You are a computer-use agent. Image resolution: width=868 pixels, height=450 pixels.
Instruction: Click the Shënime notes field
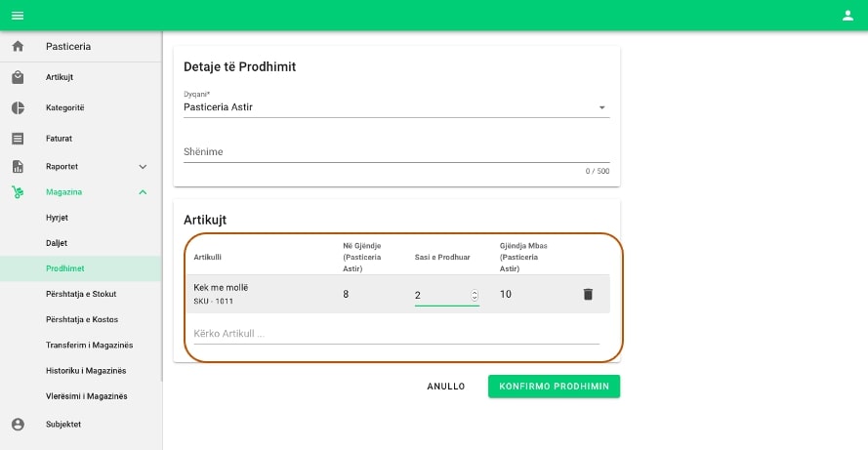coord(396,152)
